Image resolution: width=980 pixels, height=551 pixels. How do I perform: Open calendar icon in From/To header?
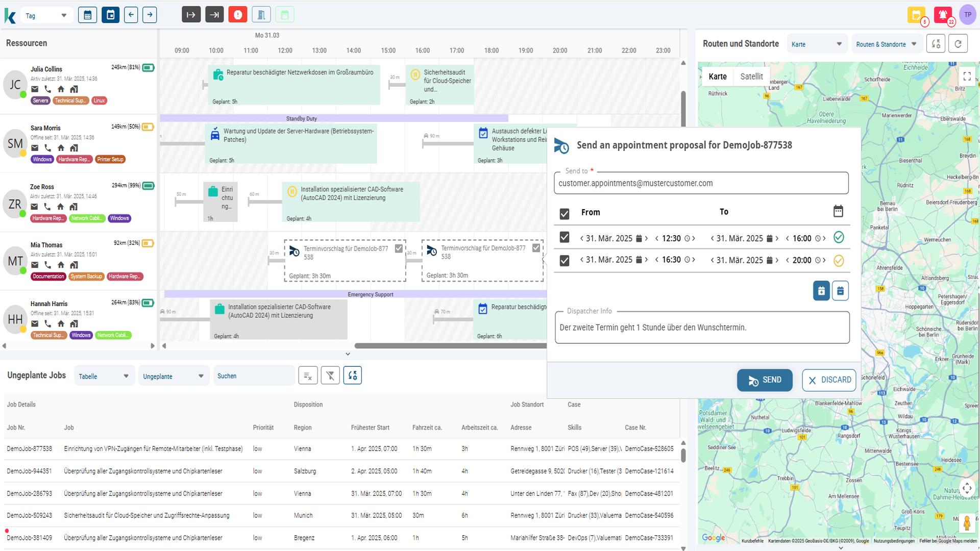[838, 211]
